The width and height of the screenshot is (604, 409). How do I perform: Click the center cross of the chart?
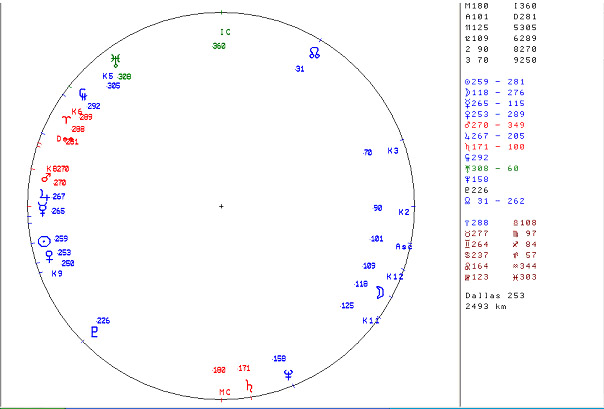pyautogui.click(x=221, y=206)
